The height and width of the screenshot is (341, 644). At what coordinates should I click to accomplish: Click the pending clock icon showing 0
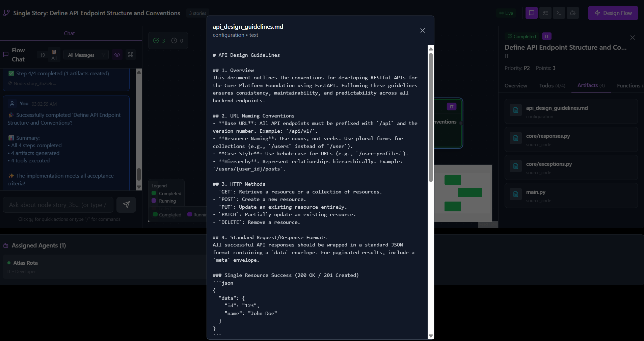(174, 41)
